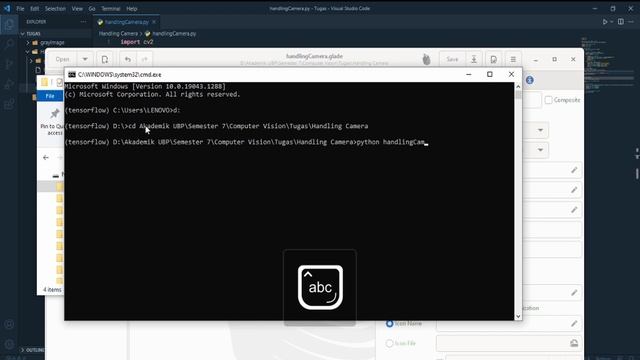This screenshot has height=360, width=640.
Task: Click the project properties icon beside Glade hamburger
Action: (493, 59)
